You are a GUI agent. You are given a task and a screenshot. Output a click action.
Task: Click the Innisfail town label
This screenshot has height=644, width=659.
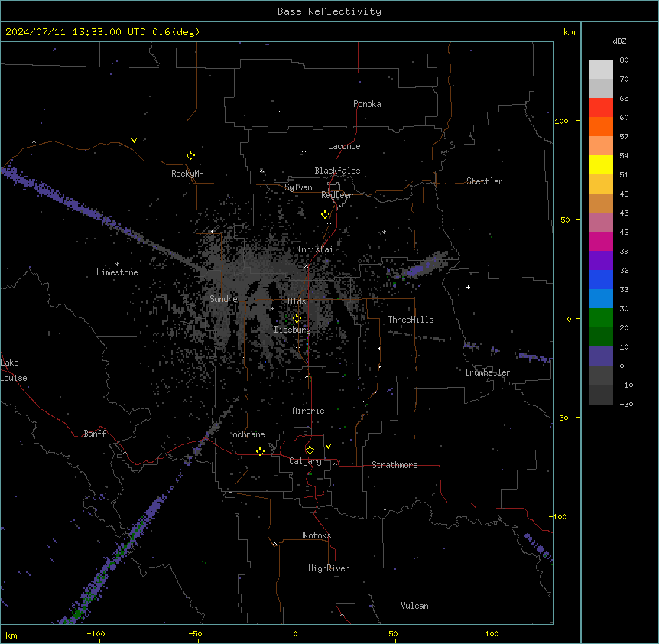click(318, 249)
